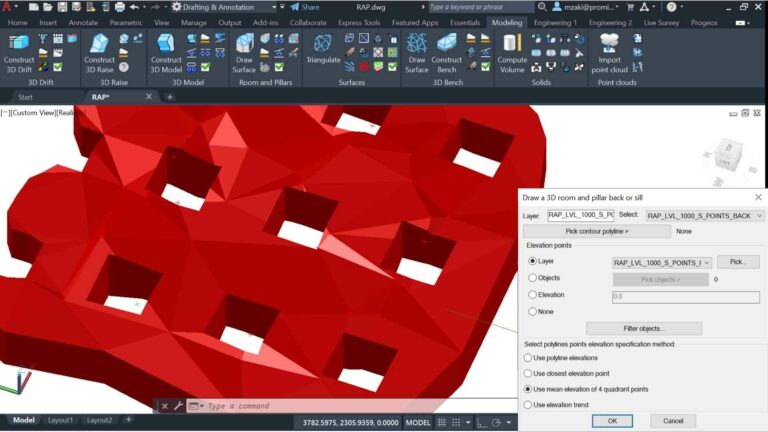Open the Layout1 tab
The image size is (768, 432).
pyautogui.click(x=63, y=420)
